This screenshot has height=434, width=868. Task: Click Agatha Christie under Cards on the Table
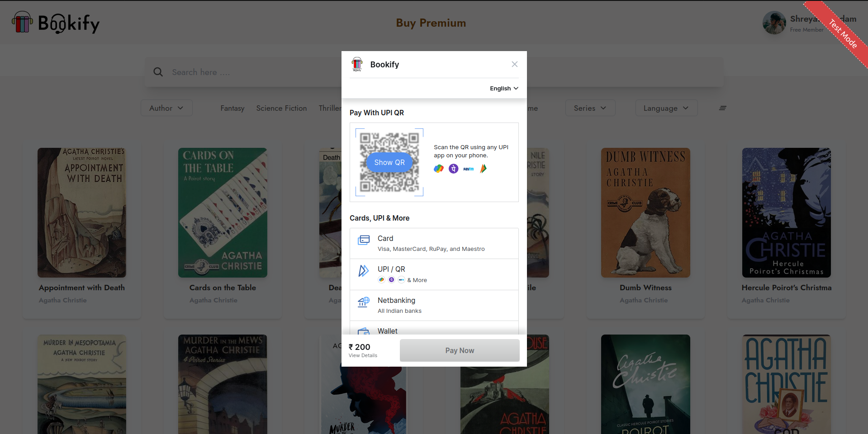coord(213,300)
